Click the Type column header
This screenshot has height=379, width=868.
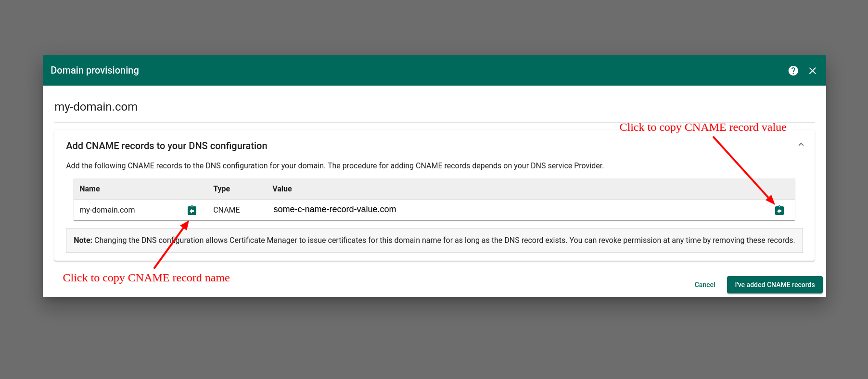point(221,189)
